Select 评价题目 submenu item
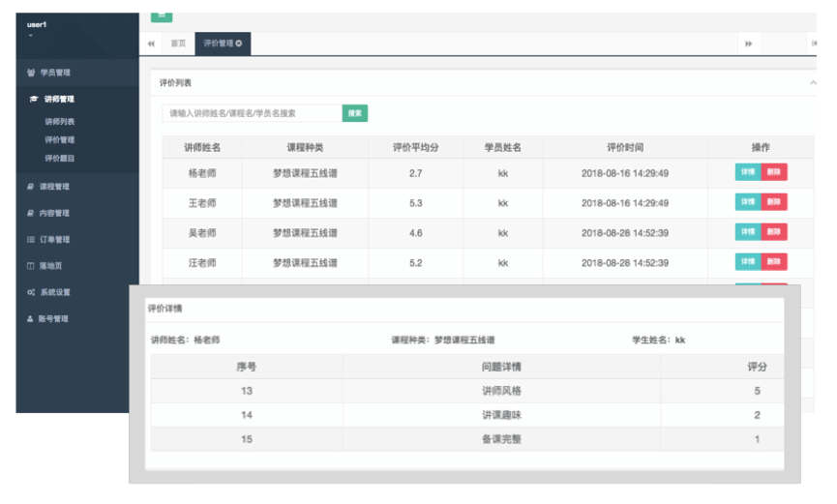Image resolution: width=837 pixels, height=504 pixels. tap(60, 158)
